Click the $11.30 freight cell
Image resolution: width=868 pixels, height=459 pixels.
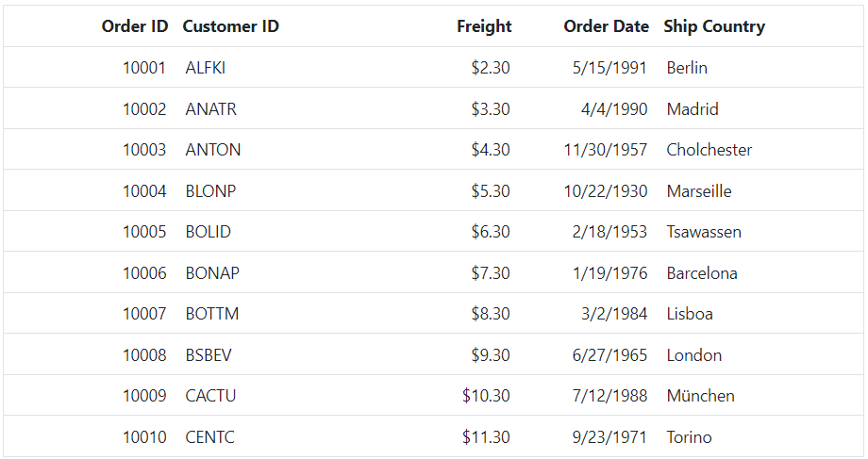click(x=486, y=437)
